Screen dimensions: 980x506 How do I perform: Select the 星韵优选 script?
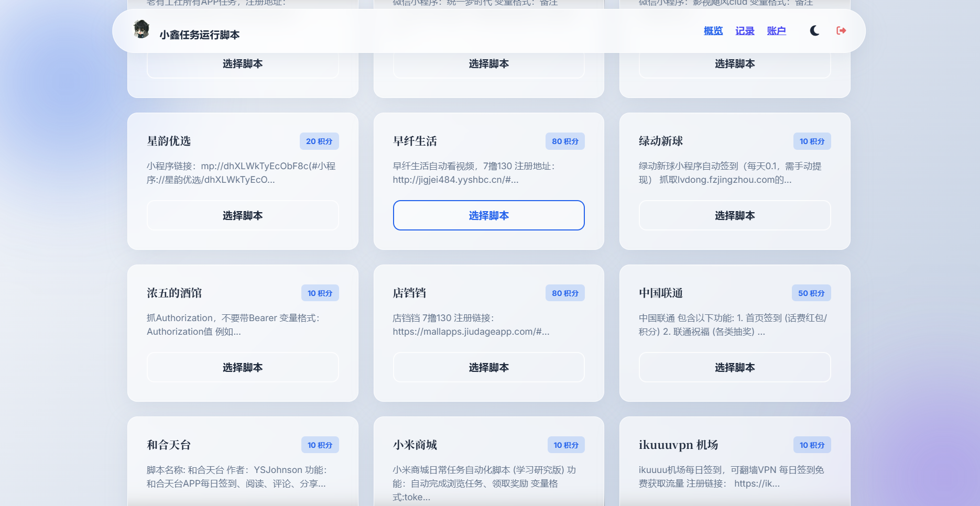click(243, 215)
